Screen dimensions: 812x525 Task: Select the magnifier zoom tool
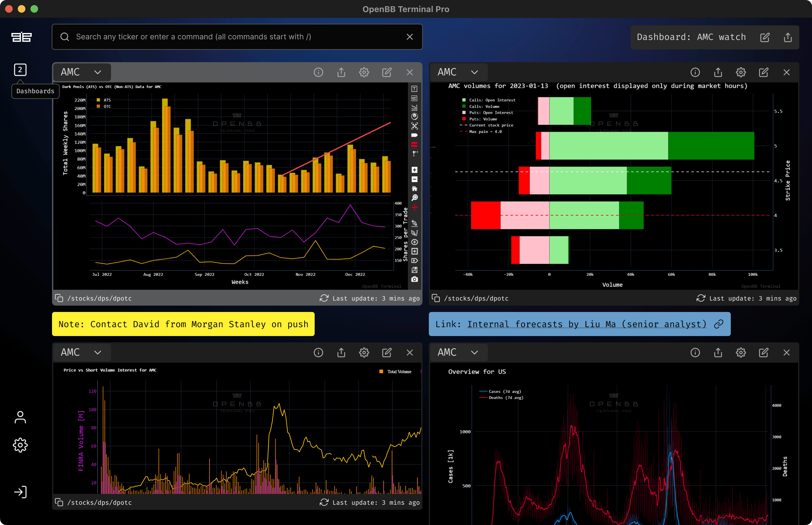click(414, 198)
